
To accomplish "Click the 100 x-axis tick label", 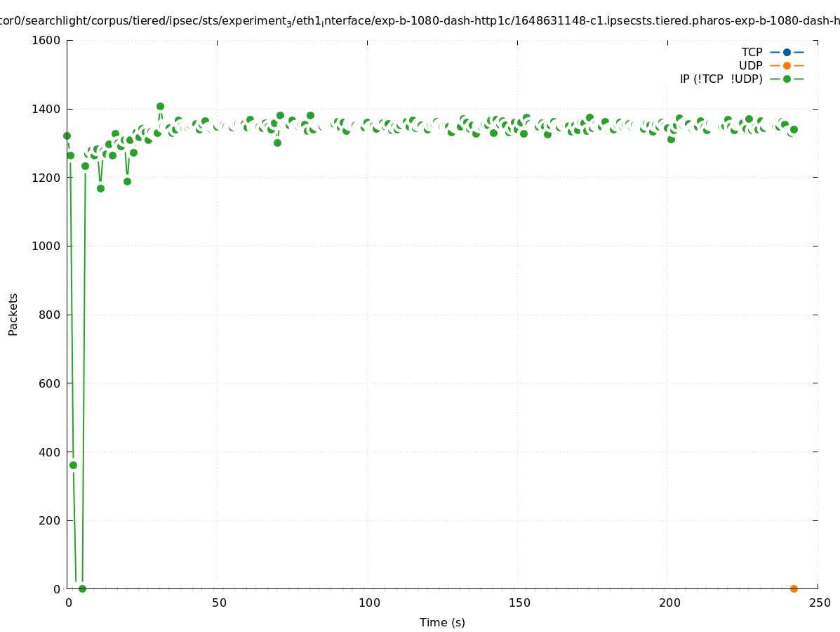I will coord(369,603).
